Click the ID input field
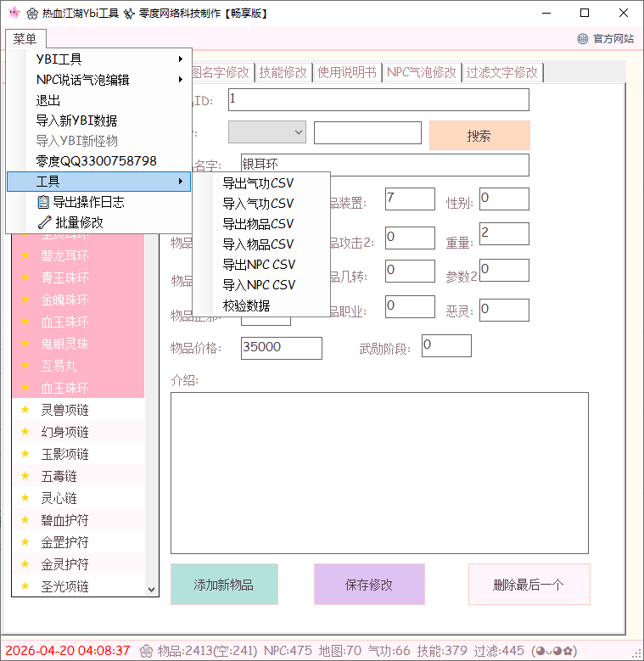Image resolution: width=644 pixels, height=661 pixels. click(378, 99)
